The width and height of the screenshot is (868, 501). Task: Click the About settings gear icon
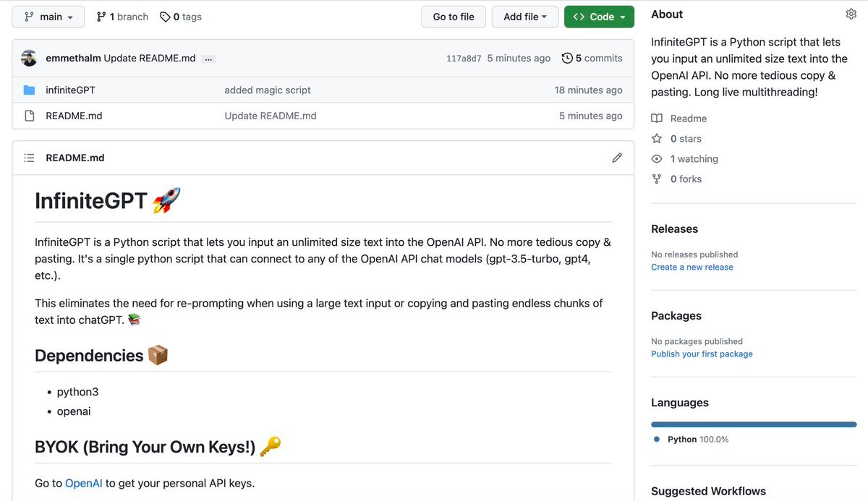tap(851, 14)
